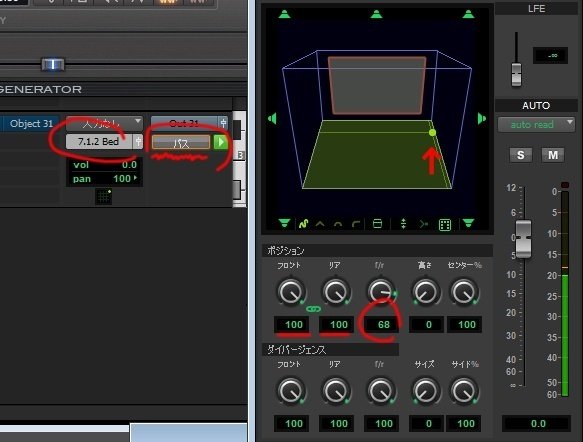This screenshot has height=442, width=583.
Task: Select the bottom-right speaker icon in panner
Action: pos(468,223)
